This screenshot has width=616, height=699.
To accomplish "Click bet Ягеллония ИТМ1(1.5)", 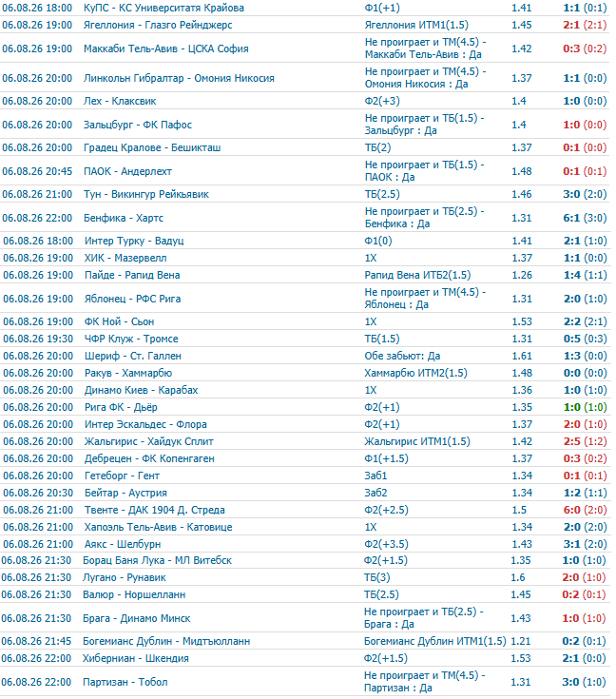I will [416, 25].
